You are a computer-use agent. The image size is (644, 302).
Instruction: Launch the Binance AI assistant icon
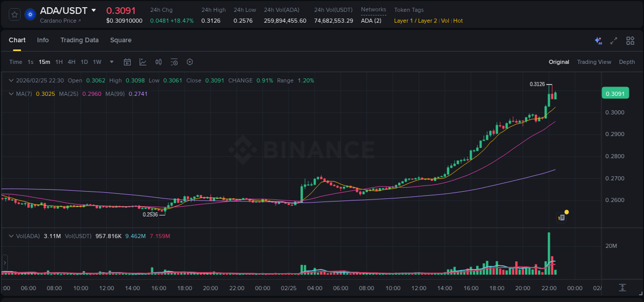598,40
